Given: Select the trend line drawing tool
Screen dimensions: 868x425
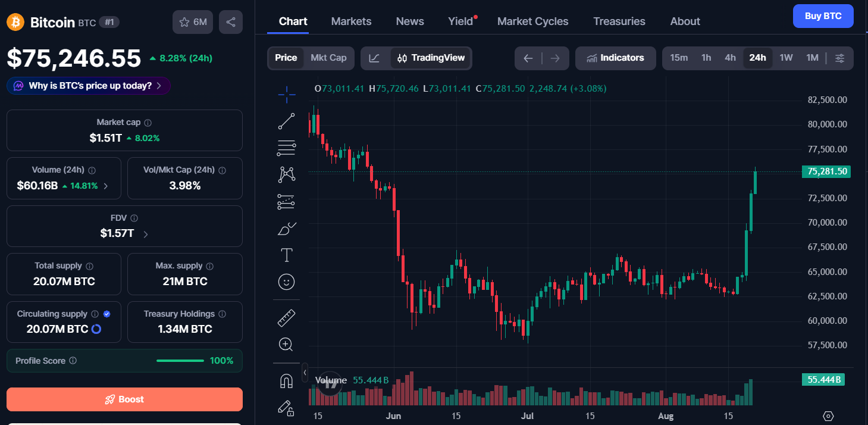Looking at the screenshot, I should pos(287,121).
